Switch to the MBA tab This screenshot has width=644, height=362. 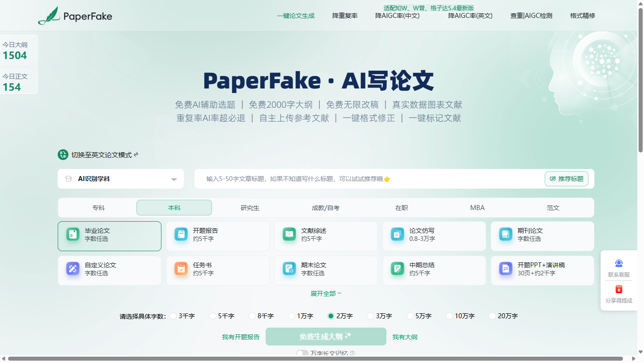477,208
